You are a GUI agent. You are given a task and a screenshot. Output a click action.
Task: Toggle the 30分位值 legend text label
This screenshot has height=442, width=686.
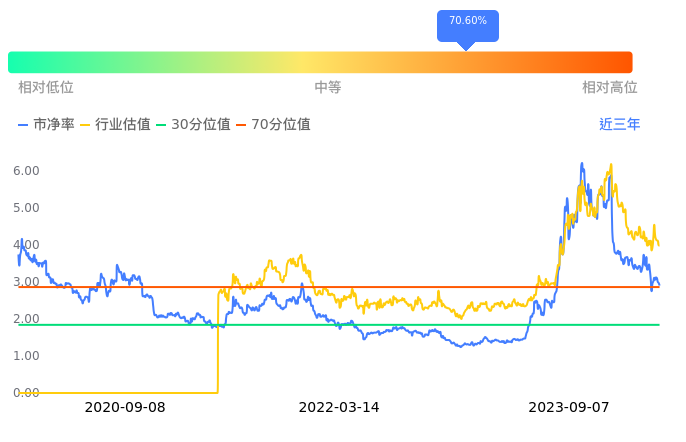pos(201,125)
